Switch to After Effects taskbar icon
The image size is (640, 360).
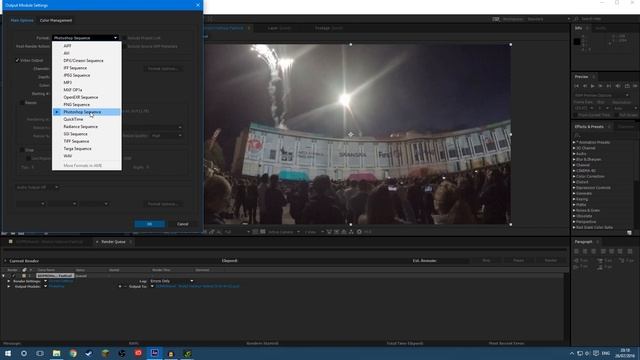pos(155,353)
